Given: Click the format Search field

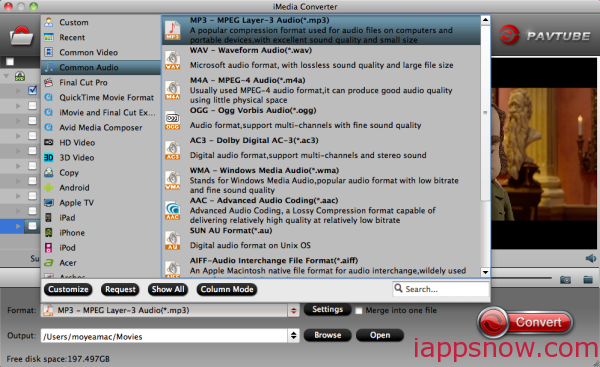Looking at the screenshot, I should pyautogui.click(x=441, y=289).
